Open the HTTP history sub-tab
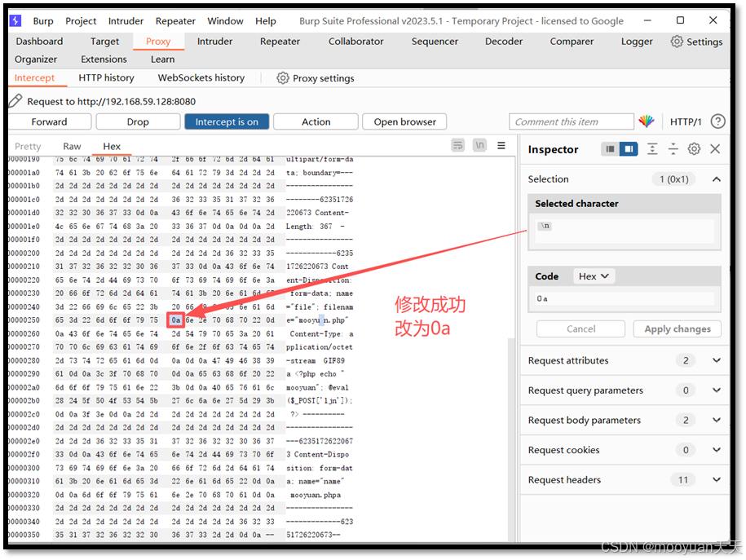Image resolution: width=746 pixels, height=560 pixels. pyautogui.click(x=106, y=78)
